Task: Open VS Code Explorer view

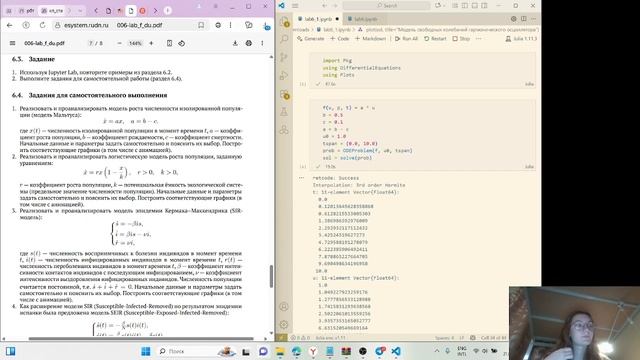Action: [284, 22]
